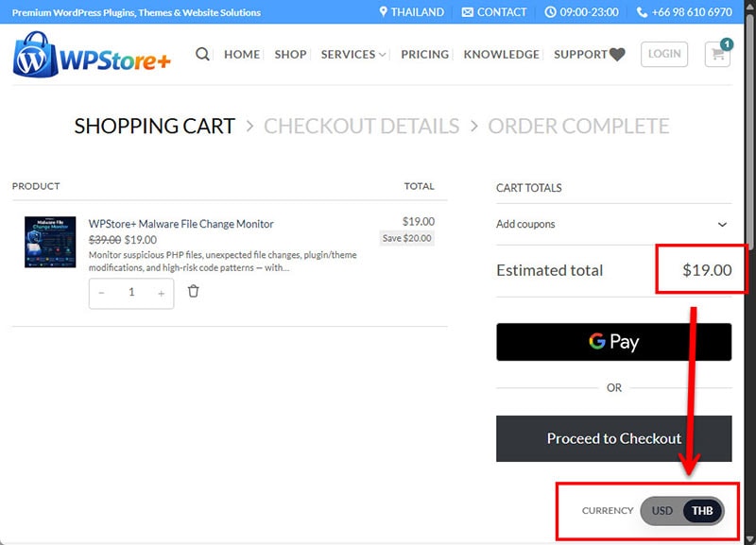
Task: Click SHOPPING CART breadcrumb step
Action: (x=154, y=127)
